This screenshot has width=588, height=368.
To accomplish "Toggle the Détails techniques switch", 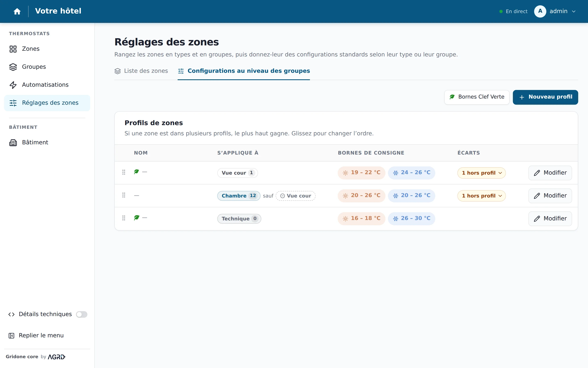I will tap(82, 314).
